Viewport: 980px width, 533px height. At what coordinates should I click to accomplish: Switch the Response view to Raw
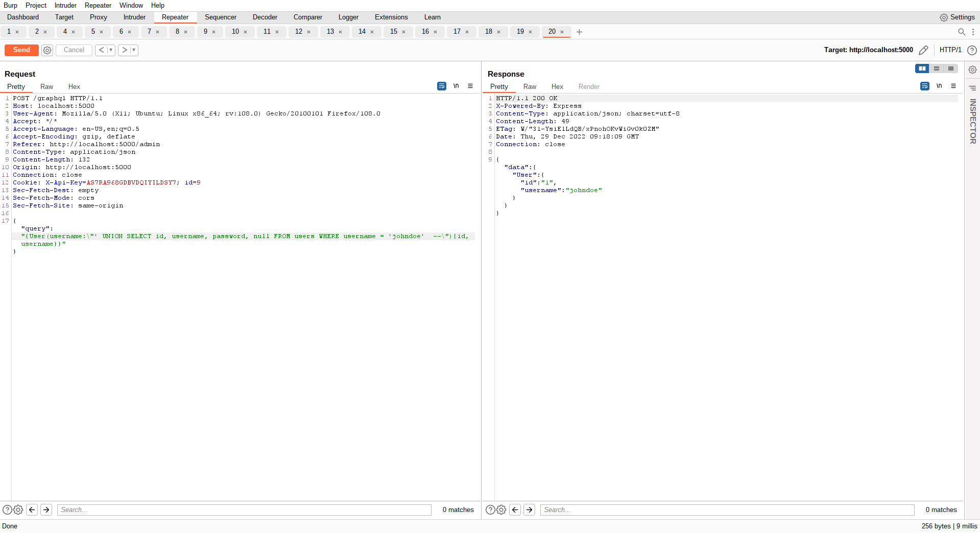[530, 87]
